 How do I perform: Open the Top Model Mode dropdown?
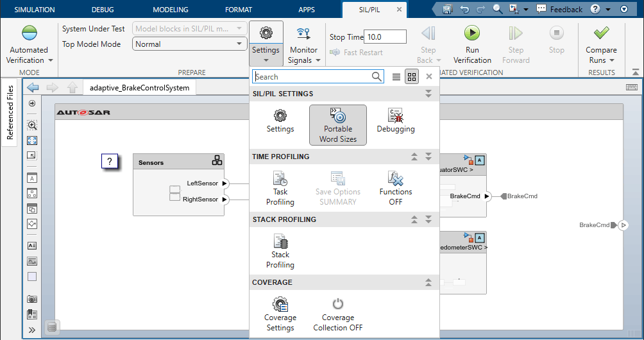(190, 44)
